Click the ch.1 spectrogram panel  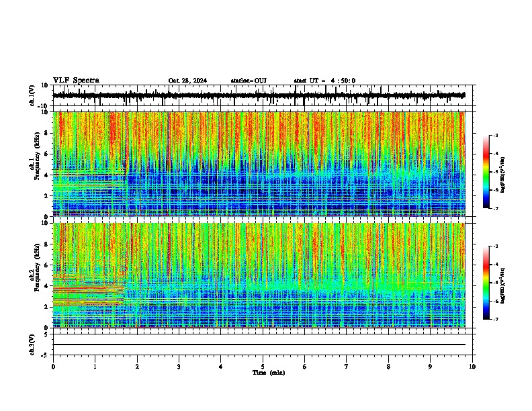tap(259, 164)
